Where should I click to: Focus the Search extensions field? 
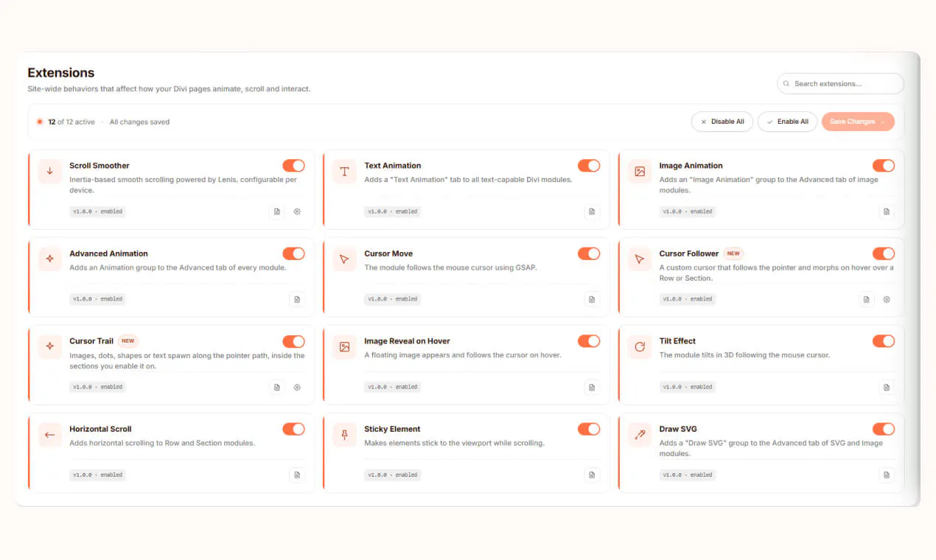(x=841, y=83)
